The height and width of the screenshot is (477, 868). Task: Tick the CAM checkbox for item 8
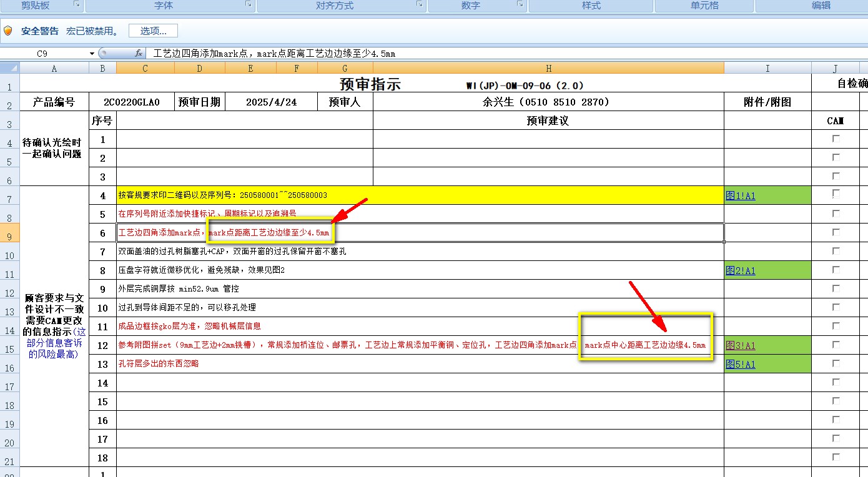tap(836, 270)
